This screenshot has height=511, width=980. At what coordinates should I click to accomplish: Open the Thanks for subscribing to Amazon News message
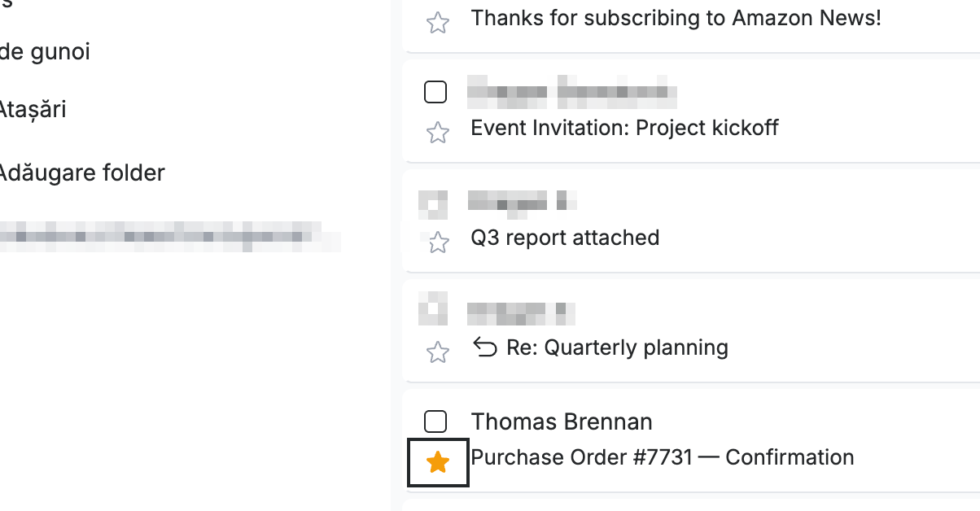click(676, 18)
